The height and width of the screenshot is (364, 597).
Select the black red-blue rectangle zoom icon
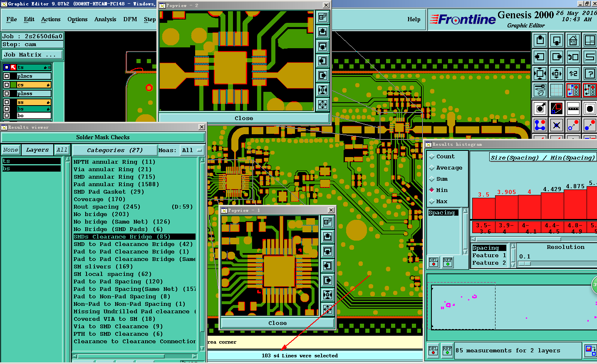[557, 108]
